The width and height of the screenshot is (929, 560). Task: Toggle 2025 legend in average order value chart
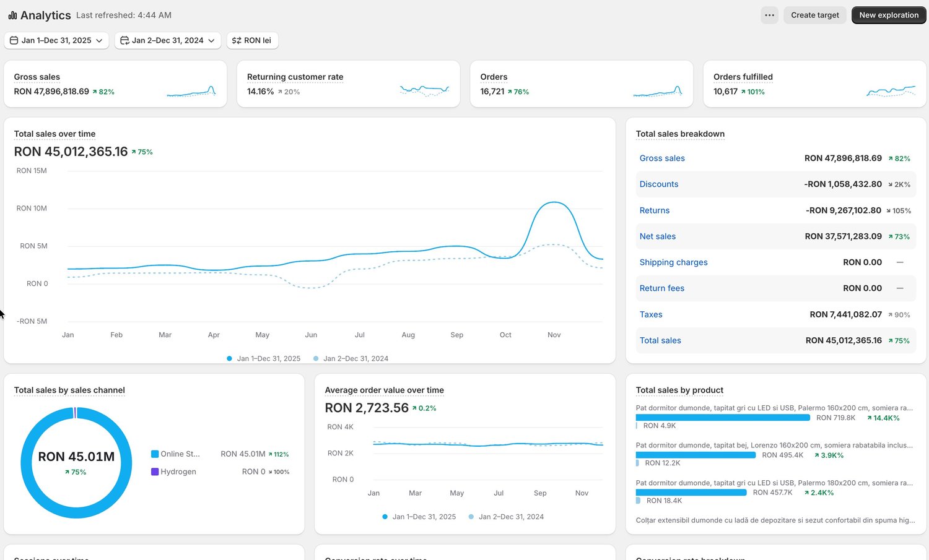419,517
